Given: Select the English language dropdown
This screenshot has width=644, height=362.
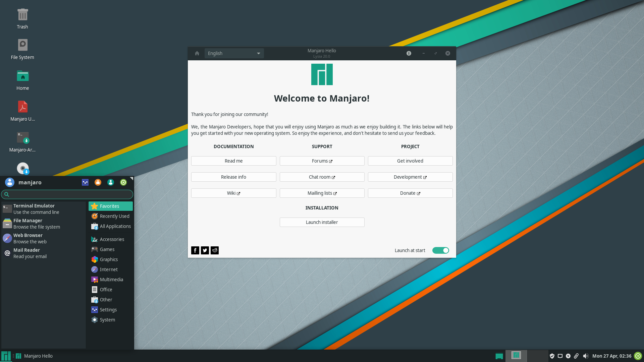Looking at the screenshot, I should 233,53.
